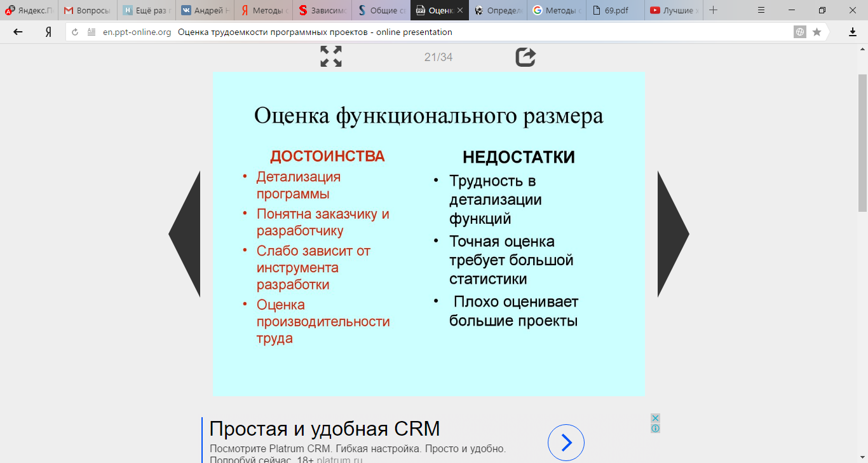
Task: Click the en.ppt-online.org domain in the address bar
Action: [x=137, y=32]
